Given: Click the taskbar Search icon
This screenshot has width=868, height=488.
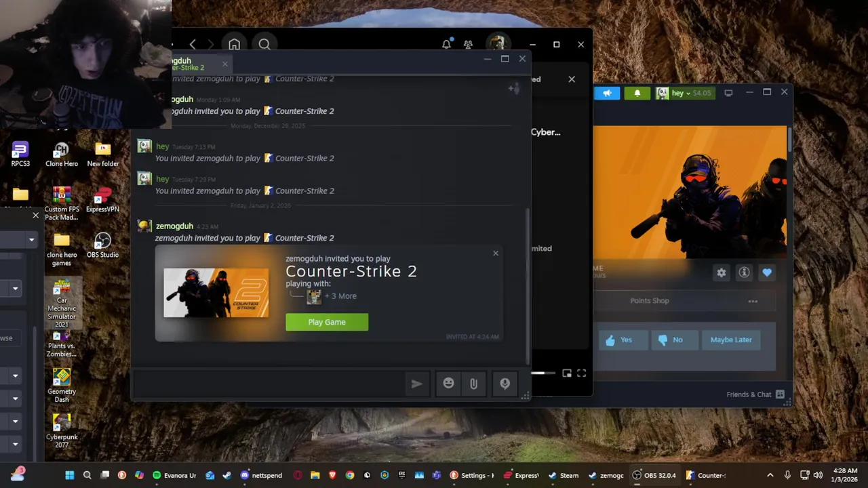Looking at the screenshot, I should (87, 475).
